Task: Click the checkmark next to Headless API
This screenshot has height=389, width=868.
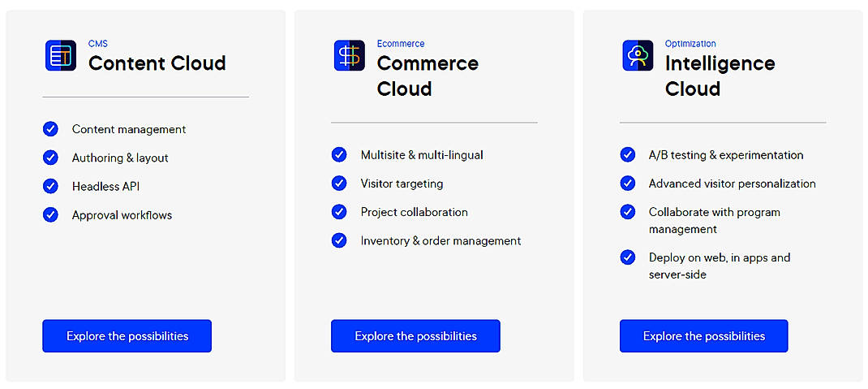Action: pyautogui.click(x=50, y=186)
